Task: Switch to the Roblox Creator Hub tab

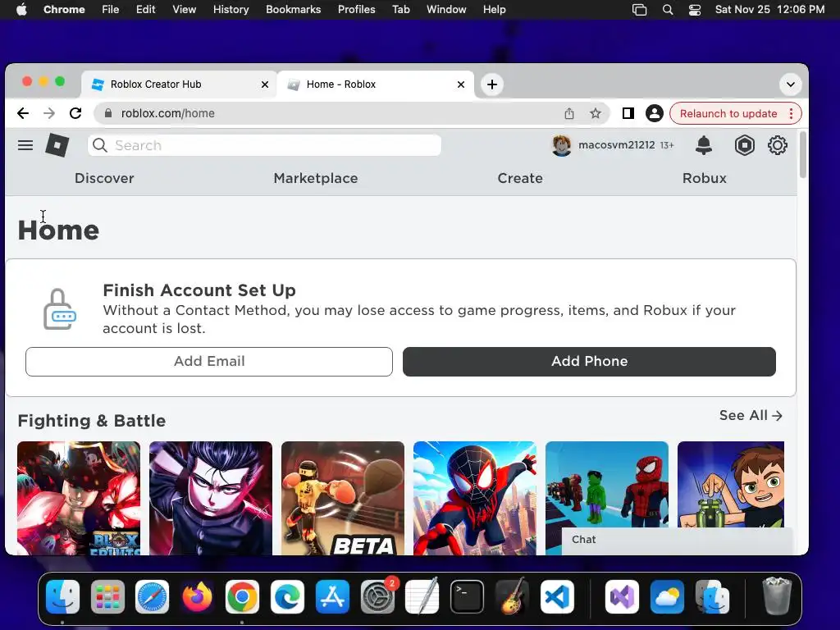Action: (x=179, y=84)
